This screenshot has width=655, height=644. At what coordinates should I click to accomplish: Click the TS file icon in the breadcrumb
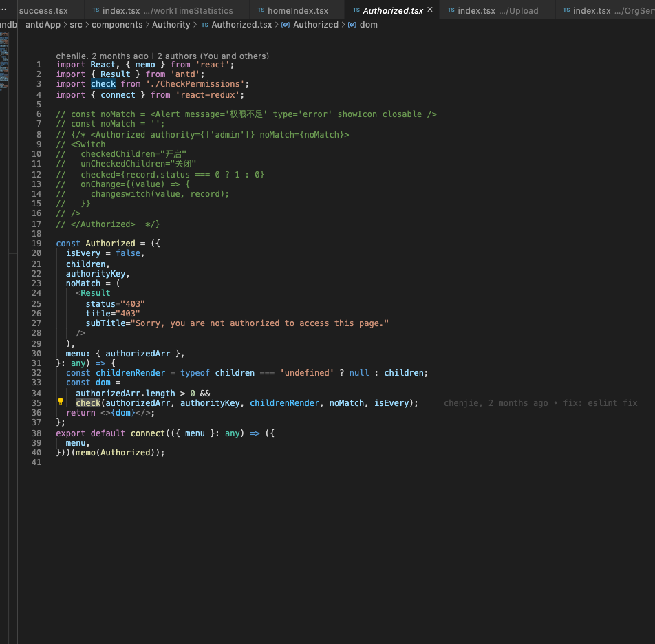pos(205,25)
